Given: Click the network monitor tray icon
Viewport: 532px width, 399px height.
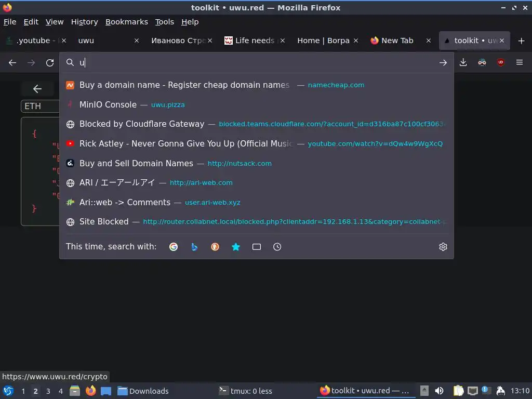Looking at the screenshot, I should [472, 391].
